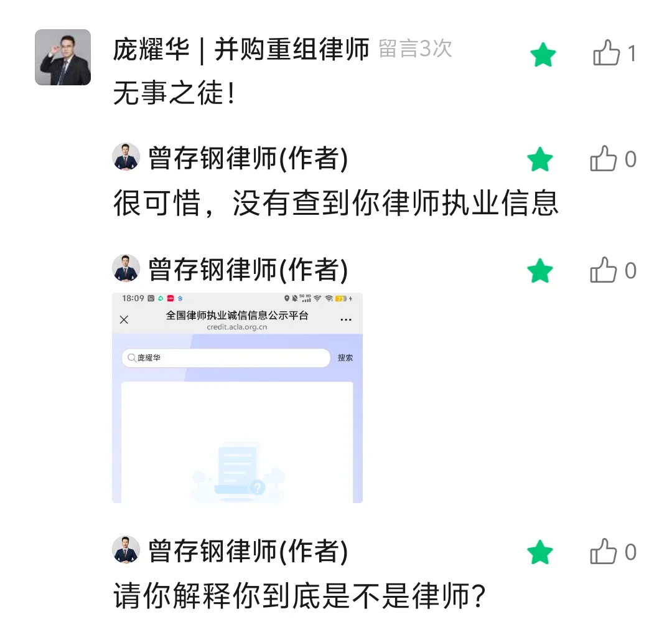This screenshot has height=632, width=672.
Task: Toggle the green star on 很可惜 reply
Action: (x=540, y=159)
